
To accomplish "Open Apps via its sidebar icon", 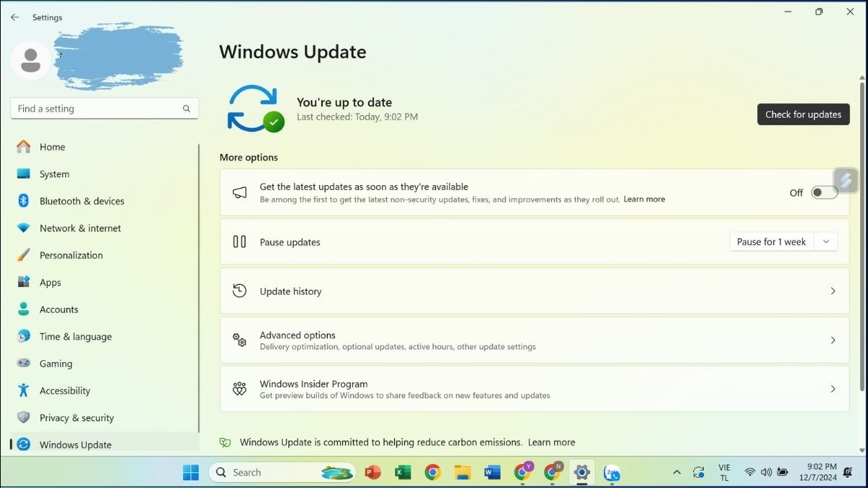I will [24, 282].
